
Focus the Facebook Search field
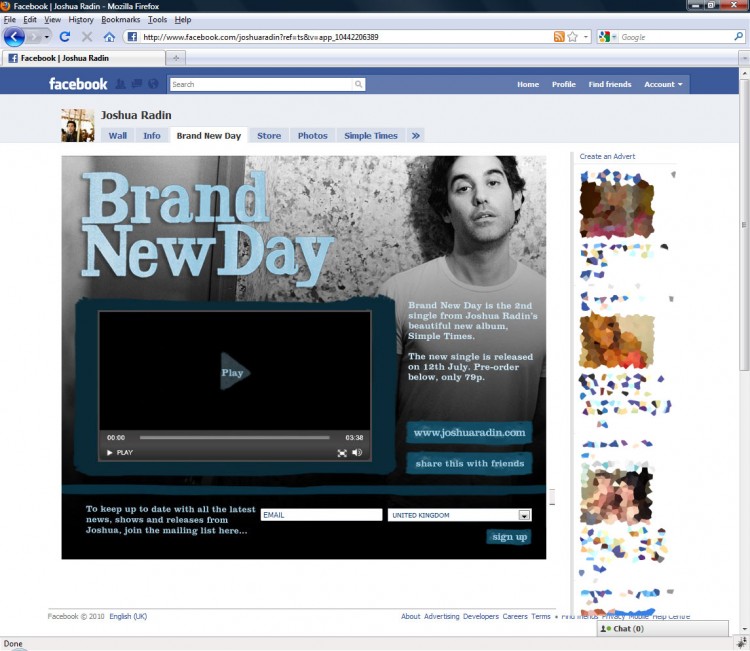262,84
